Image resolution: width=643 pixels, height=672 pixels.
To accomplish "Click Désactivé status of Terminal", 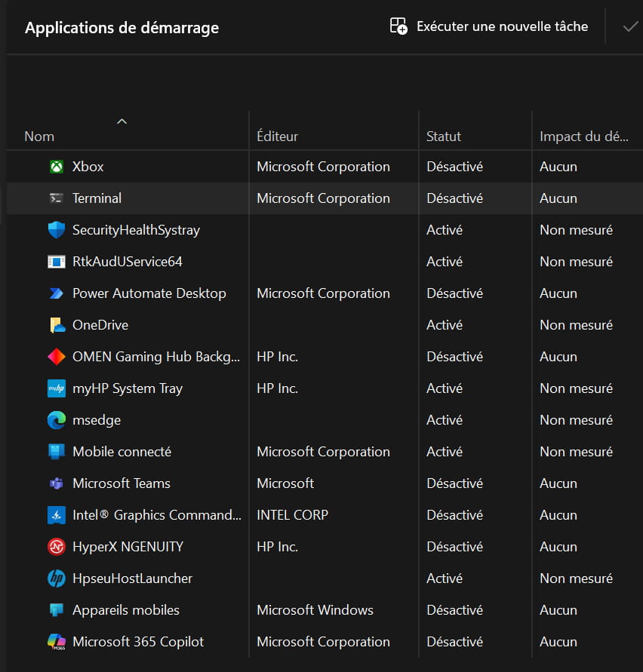I will [454, 198].
